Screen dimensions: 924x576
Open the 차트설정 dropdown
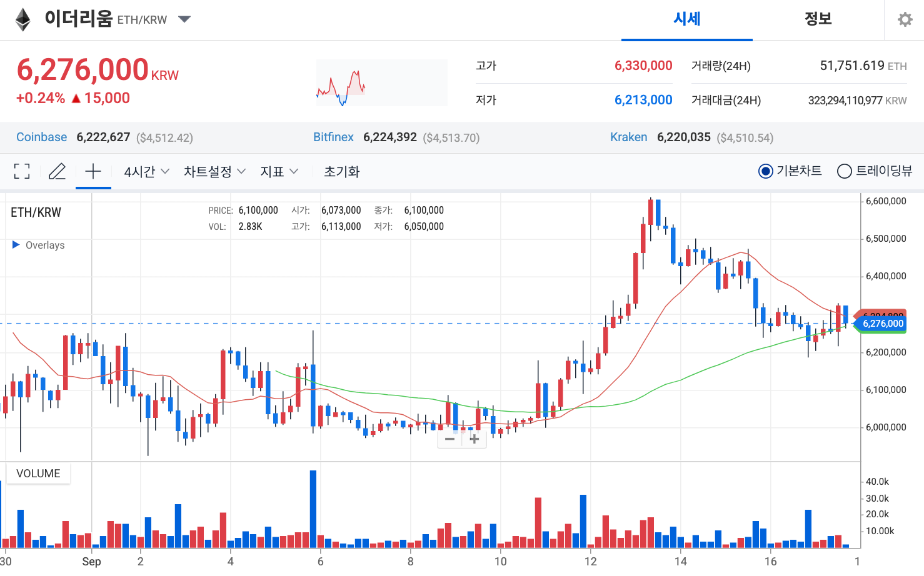click(x=214, y=171)
